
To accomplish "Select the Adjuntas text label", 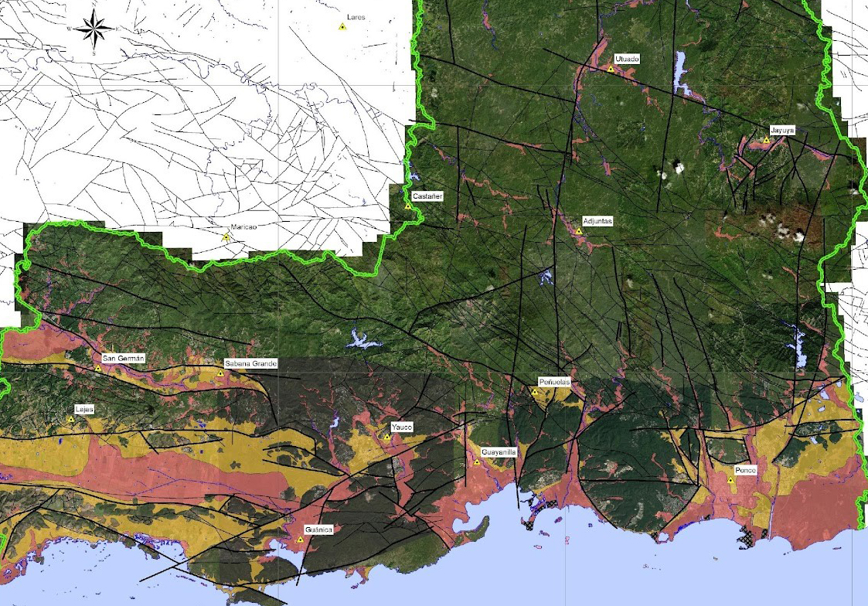I will (x=597, y=221).
